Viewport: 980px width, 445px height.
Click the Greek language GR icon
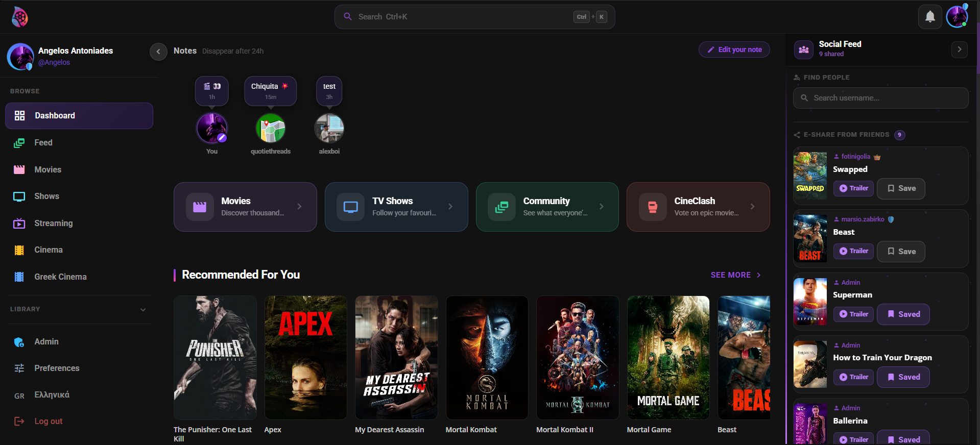pyautogui.click(x=19, y=395)
